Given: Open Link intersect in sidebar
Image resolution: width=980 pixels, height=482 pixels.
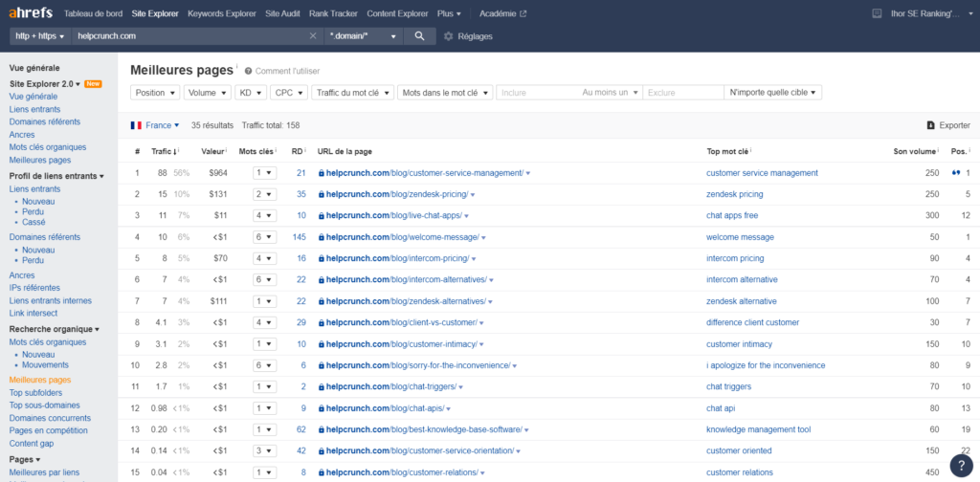Looking at the screenshot, I should (x=33, y=313).
